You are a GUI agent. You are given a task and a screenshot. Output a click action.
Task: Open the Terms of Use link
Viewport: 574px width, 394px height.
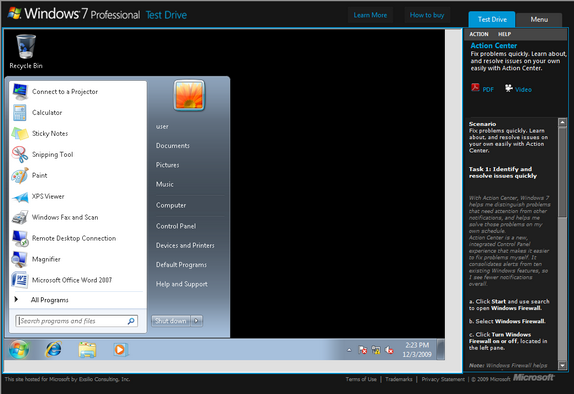tap(361, 379)
